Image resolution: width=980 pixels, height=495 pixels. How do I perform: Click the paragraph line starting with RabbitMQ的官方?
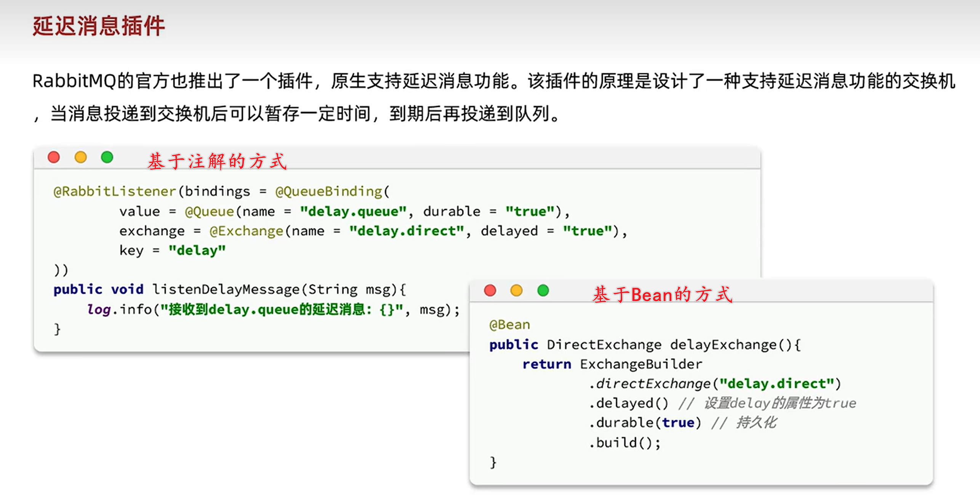pos(494,81)
